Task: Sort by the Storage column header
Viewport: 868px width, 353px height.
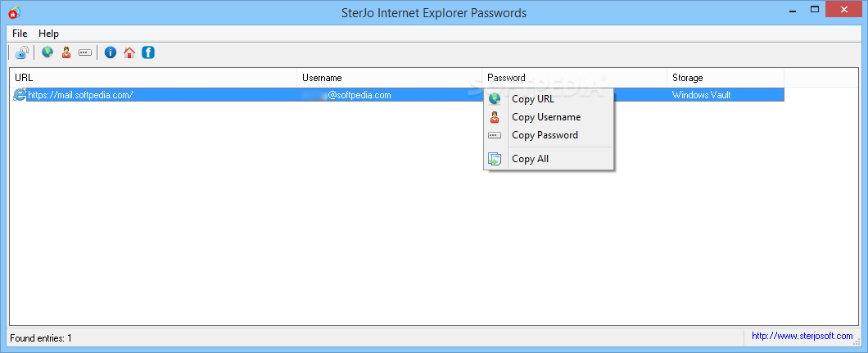Action: [x=726, y=78]
